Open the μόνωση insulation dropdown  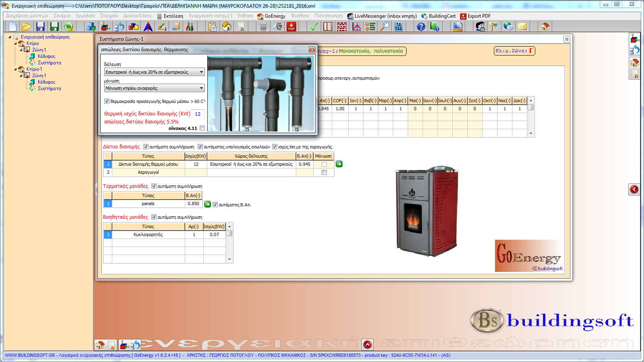154,88
